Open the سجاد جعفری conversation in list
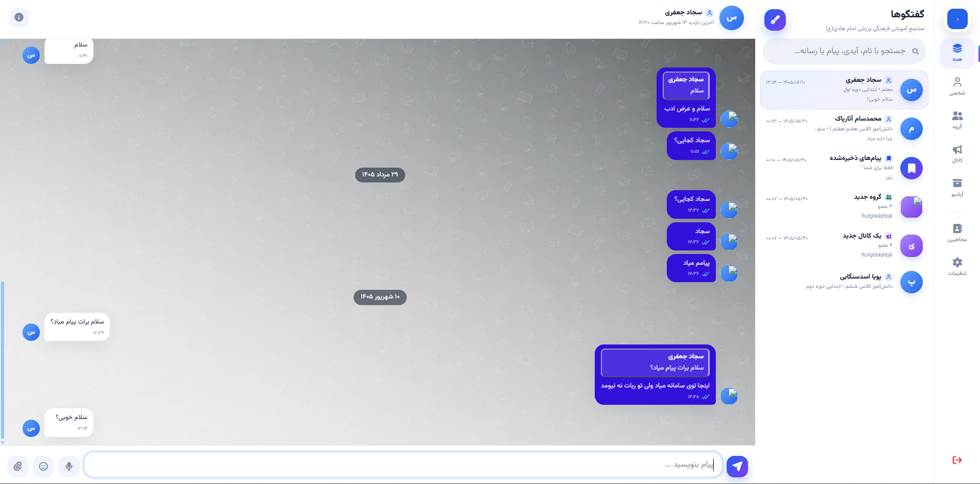980x484 pixels. point(844,90)
